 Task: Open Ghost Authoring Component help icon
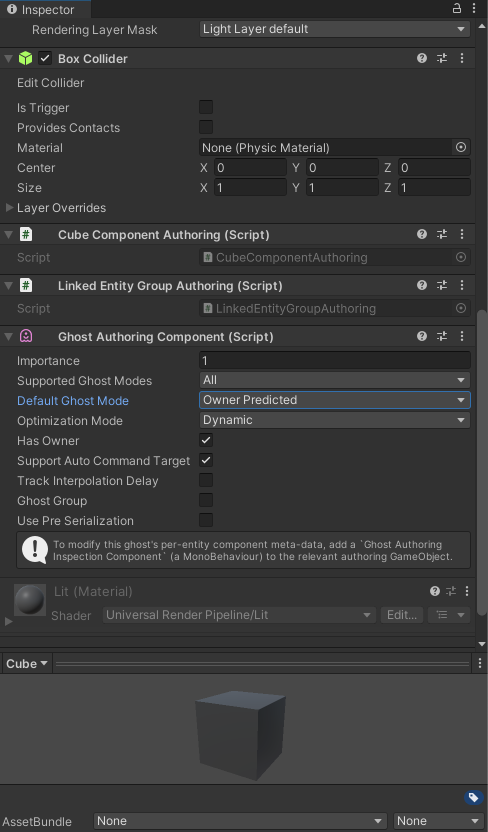click(422, 336)
